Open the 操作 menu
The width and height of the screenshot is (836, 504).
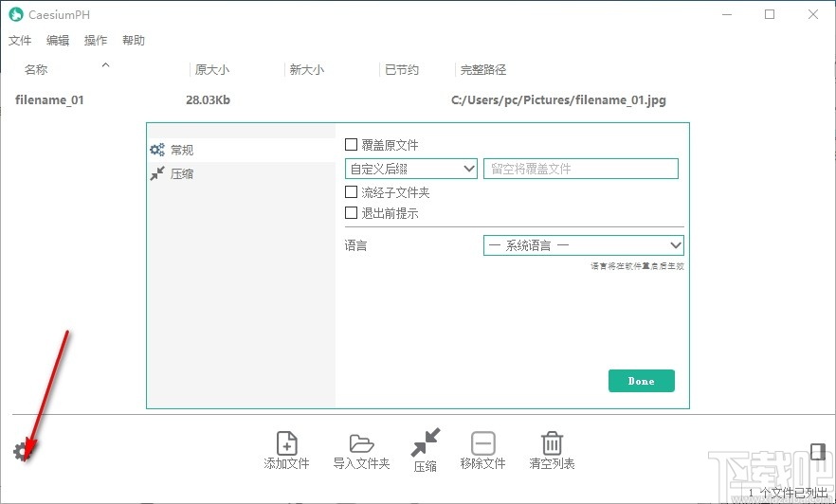click(x=96, y=41)
